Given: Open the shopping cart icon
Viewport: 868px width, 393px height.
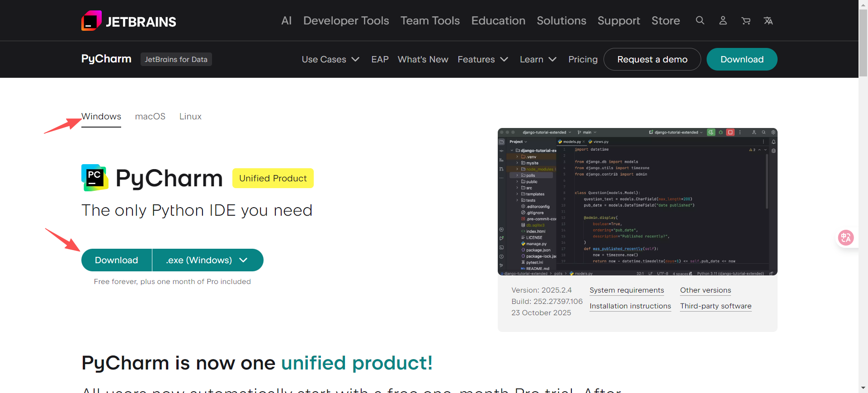Looking at the screenshot, I should pyautogui.click(x=746, y=21).
